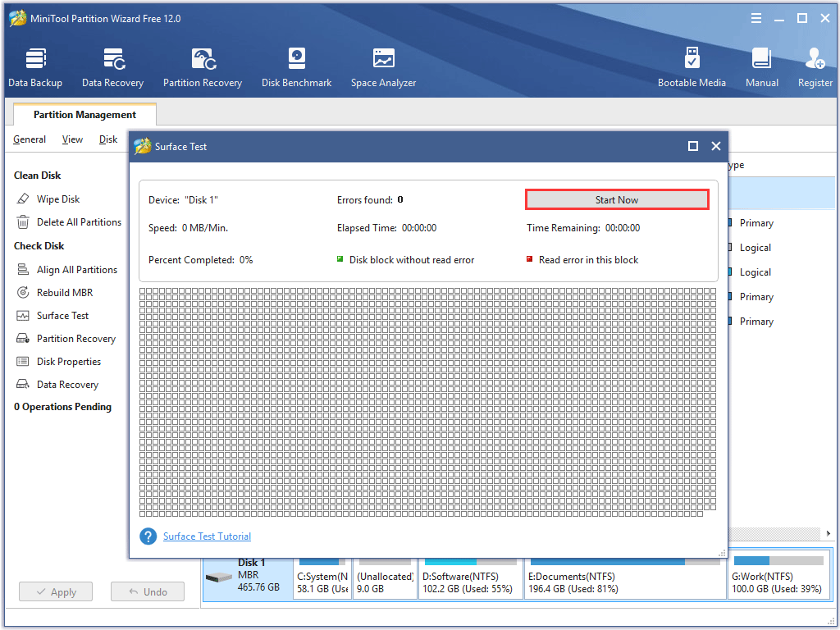Switch to the Disk menu

(107, 139)
